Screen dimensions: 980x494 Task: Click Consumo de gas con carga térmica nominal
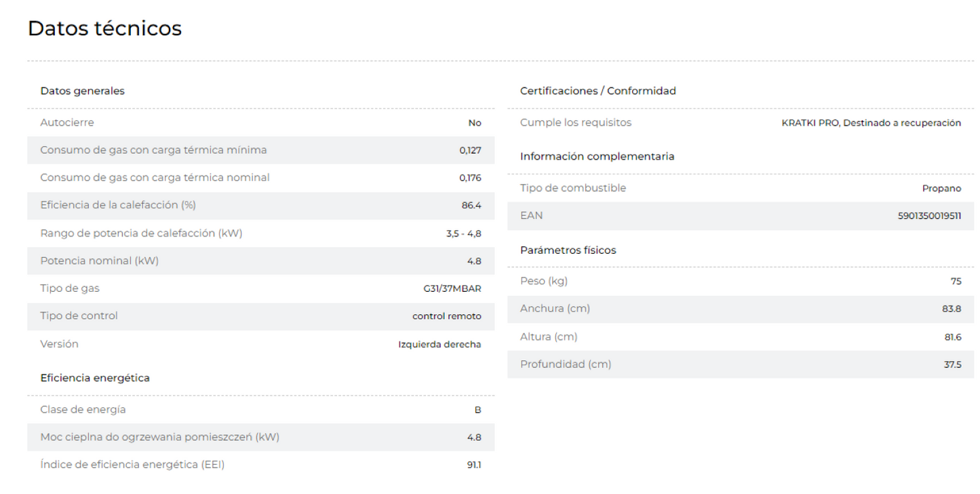tap(155, 178)
